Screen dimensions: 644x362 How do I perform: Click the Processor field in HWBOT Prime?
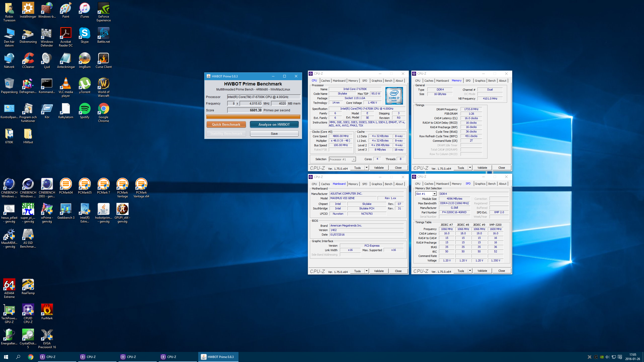[x=264, y=97]
